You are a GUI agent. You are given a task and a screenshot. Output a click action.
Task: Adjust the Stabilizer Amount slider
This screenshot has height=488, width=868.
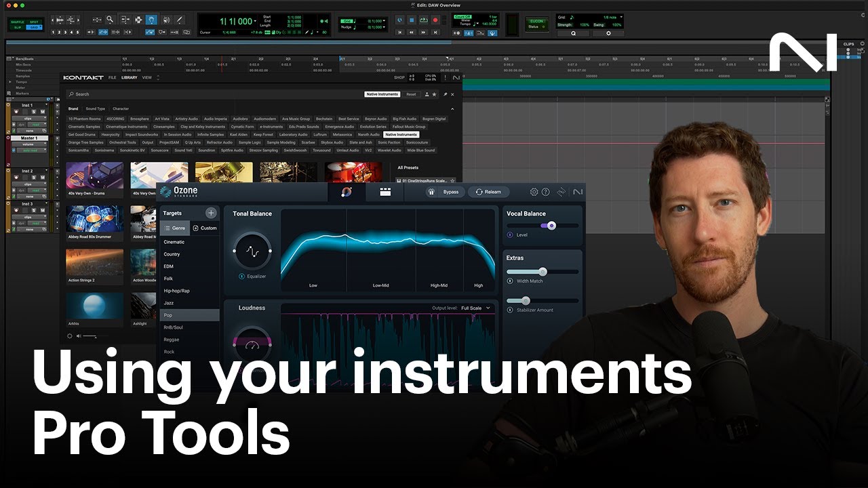525,300
